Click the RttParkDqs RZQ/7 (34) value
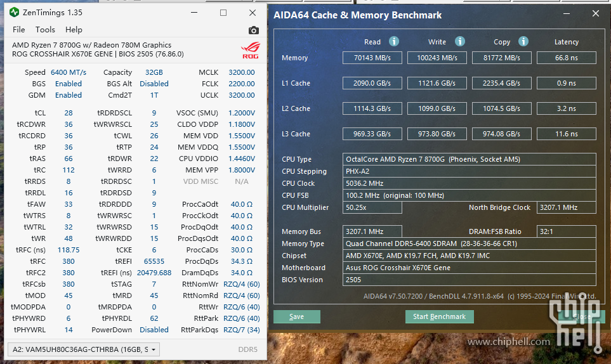 242,330
